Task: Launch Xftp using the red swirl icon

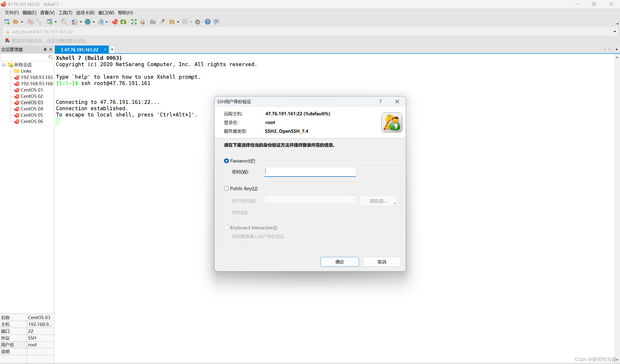Action: click(115, 22)
